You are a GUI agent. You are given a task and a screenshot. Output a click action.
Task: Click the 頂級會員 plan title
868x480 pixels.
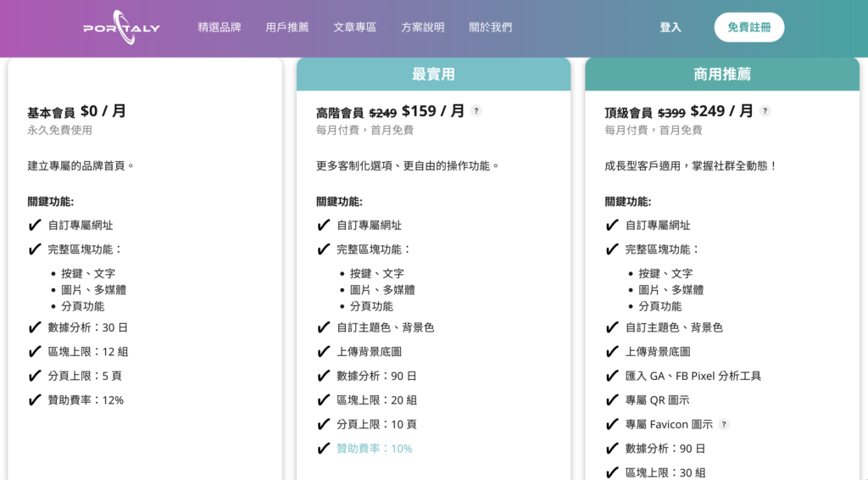628,113
